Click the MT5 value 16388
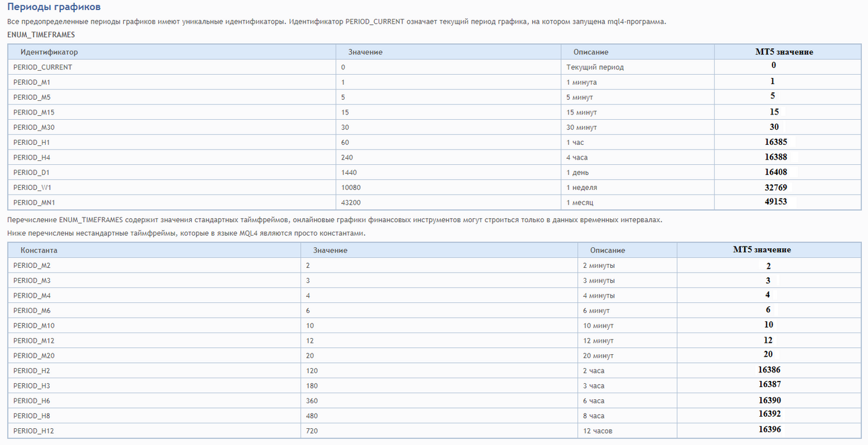868x445 pixels. click(x=776, y=157)
